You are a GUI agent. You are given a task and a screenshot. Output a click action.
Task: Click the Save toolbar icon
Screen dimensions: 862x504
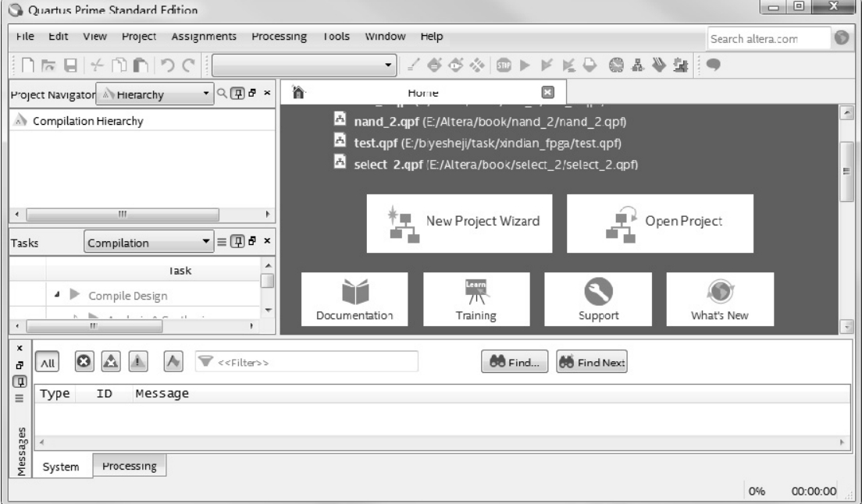tap(70, 66)
